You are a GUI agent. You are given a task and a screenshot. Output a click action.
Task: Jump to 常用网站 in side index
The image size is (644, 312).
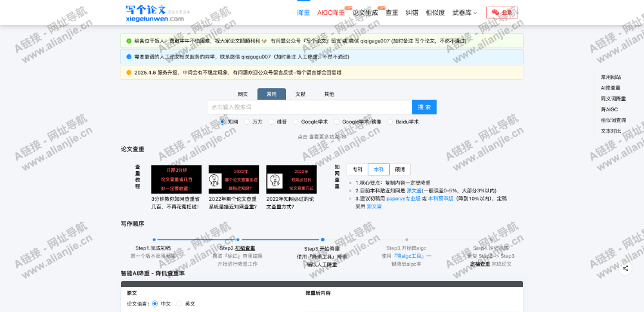611,77
